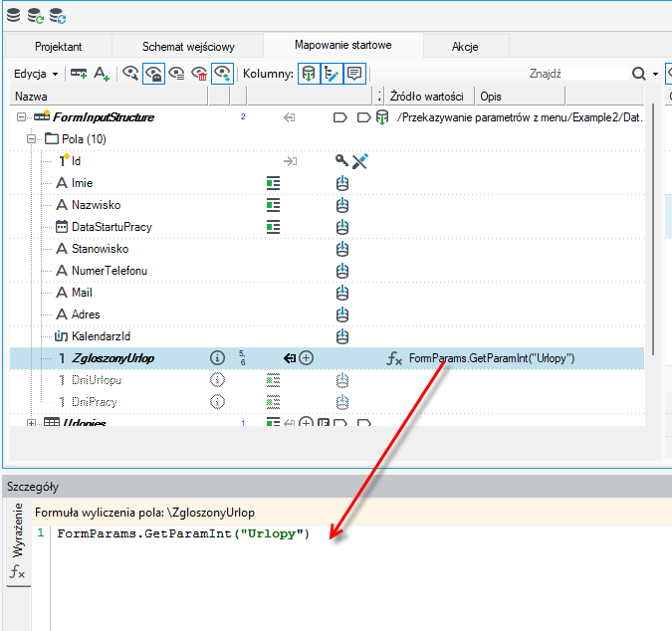Viewport: 672px width, 631px height.
Task: Click the Źródło wartości column header
Action: tap(429, 97)
